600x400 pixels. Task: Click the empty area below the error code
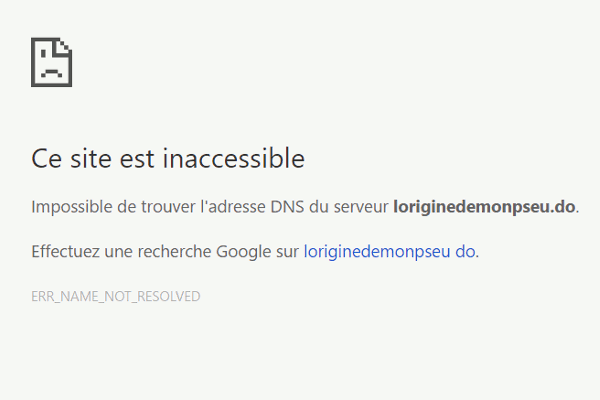pos(300,352)
